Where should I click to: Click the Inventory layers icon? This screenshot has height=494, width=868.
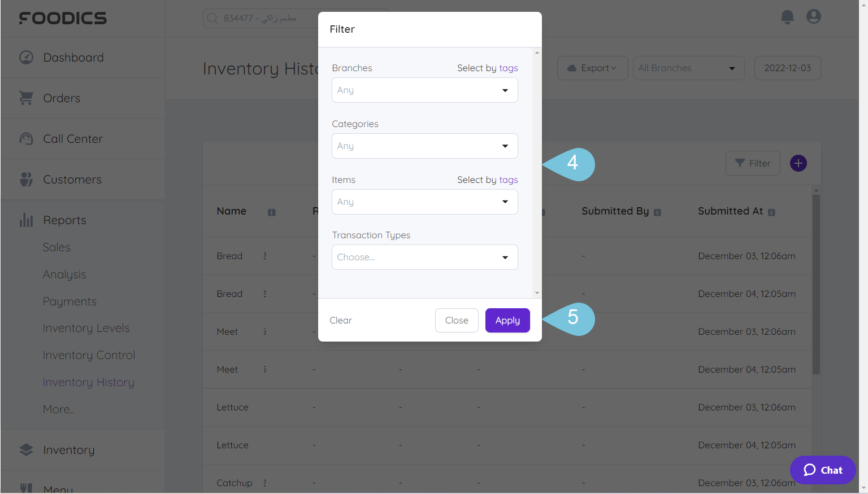26,450
